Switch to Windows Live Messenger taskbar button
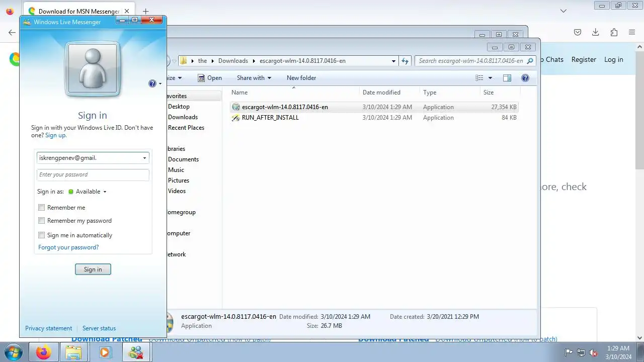The width and height of the screenshot is (644, 362). click(136, 352)
